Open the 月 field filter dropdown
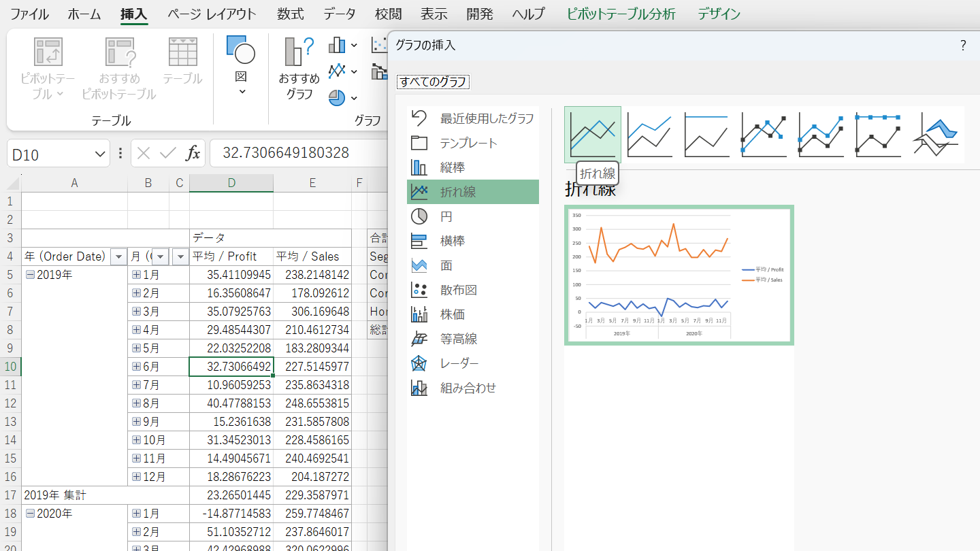980x551 pixels. coord(161,256)
